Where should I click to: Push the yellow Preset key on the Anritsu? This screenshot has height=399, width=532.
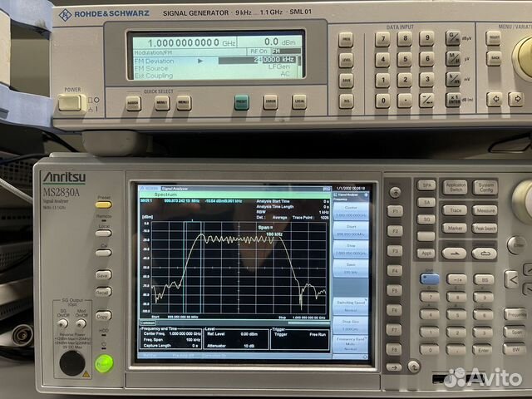click(x=103, y=205)
